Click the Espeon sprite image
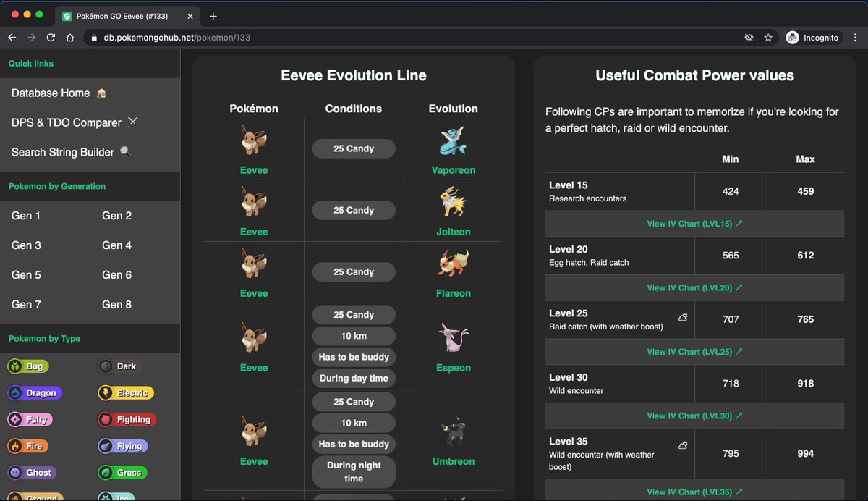Viewport: 868px width, 501px height. pos(454,338)
